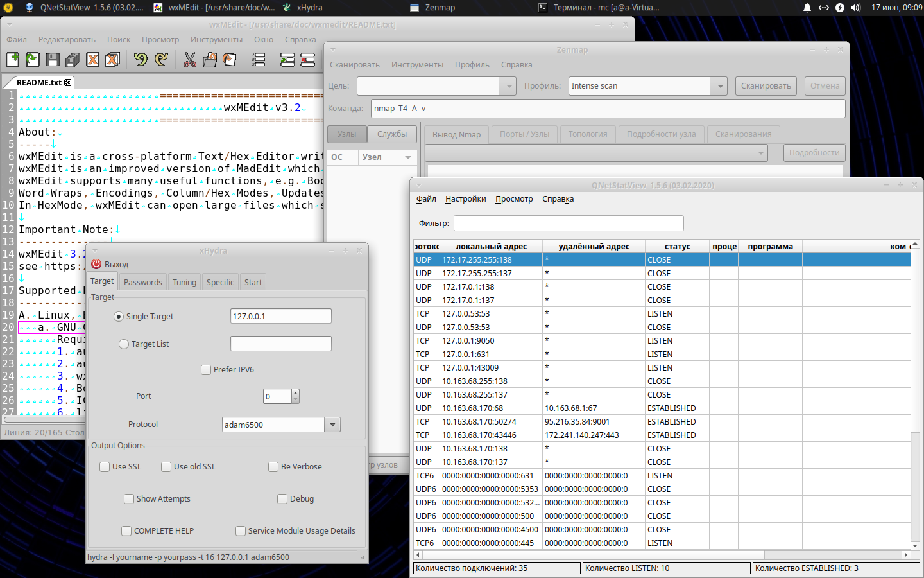Image resolution: width=924 pixels, height=578 pixels.
Task: Select the Single Target radio button
Action: click(119, 317)
